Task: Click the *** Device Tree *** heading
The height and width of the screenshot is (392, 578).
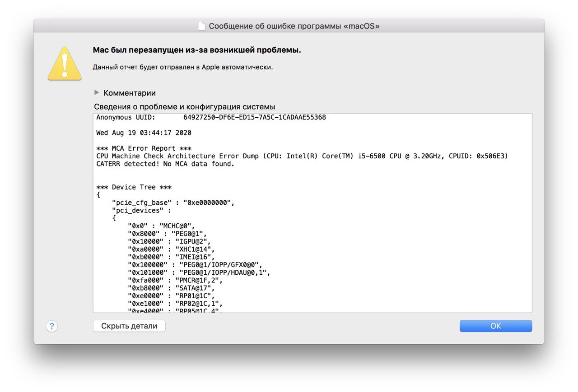Action: [134, 187]
